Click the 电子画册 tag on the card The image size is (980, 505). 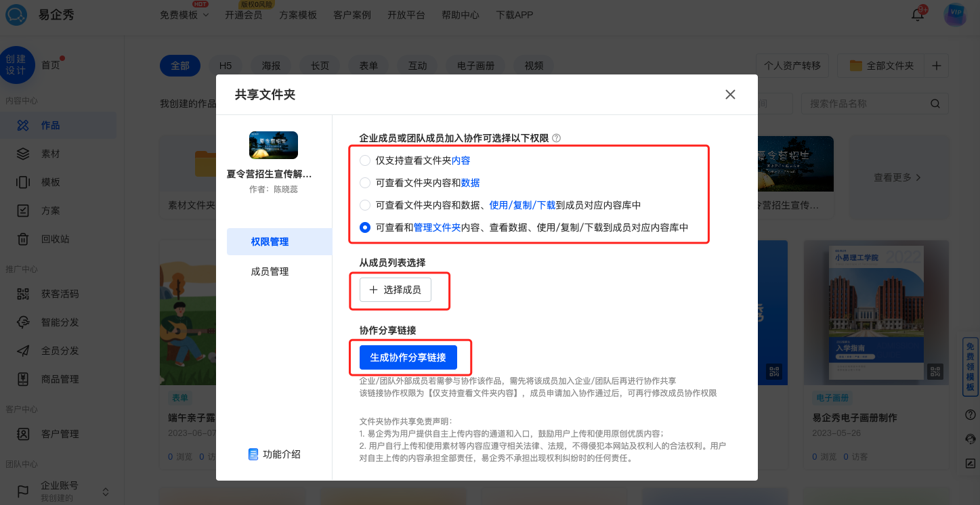[x=832, y=398]
